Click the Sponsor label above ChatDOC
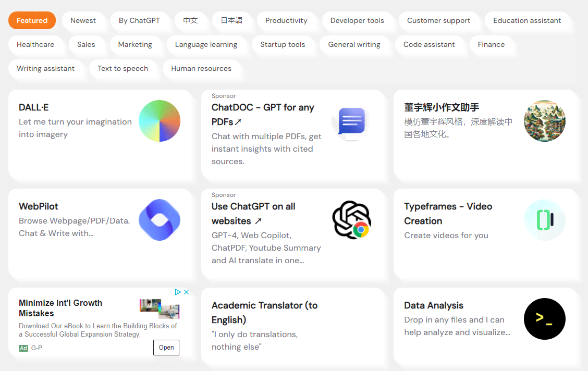This screenshot has width=588, height=371. 224,96
